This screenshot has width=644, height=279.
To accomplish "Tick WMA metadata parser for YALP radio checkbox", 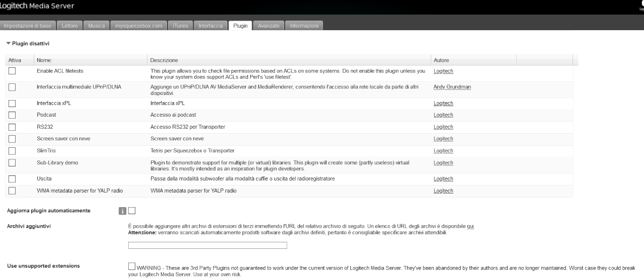I will (x=12, y=191).
